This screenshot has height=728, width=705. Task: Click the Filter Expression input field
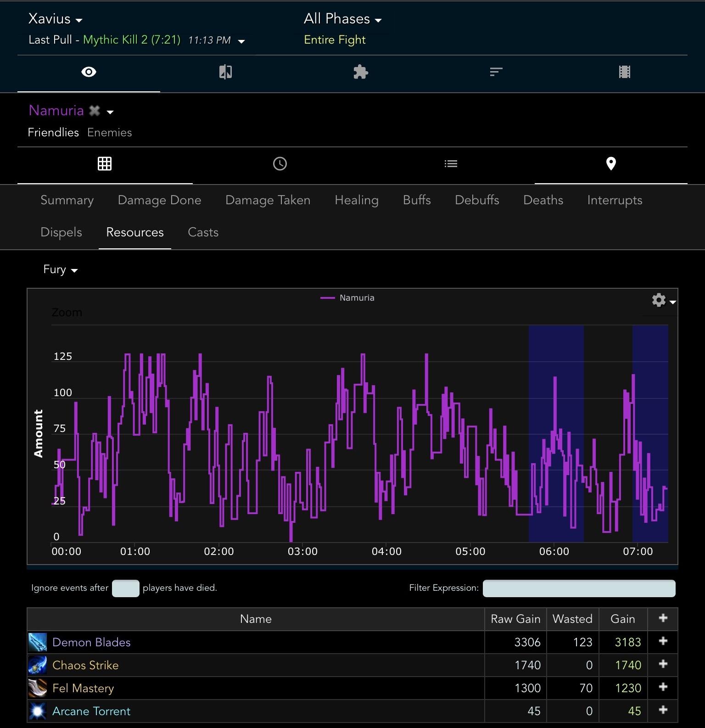(x=579, y=588)
